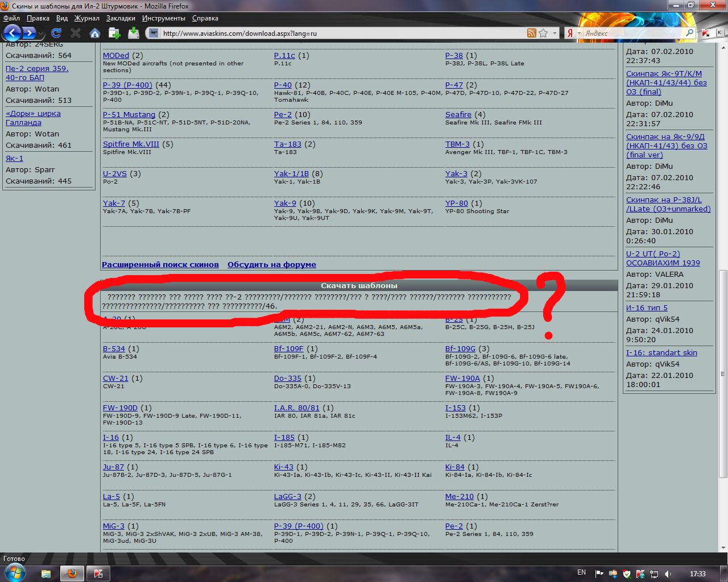This screenshot has width=728, height=582.
Task: Open the Правка menu
Action: point(38,18)
